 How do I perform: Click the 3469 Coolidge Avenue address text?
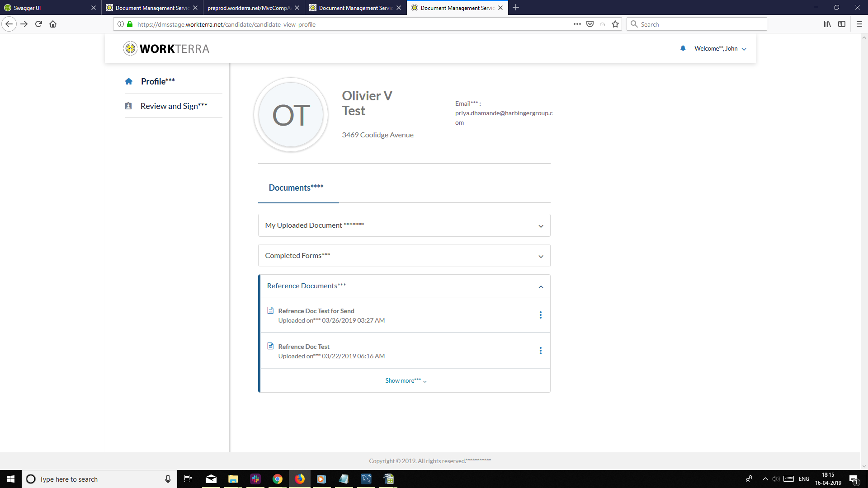377,135
